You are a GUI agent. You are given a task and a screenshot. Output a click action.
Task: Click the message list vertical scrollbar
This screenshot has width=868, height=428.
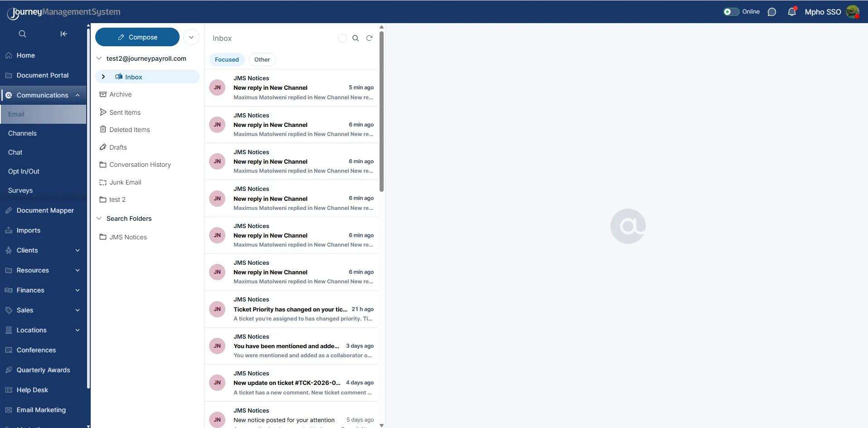(381, 112)
